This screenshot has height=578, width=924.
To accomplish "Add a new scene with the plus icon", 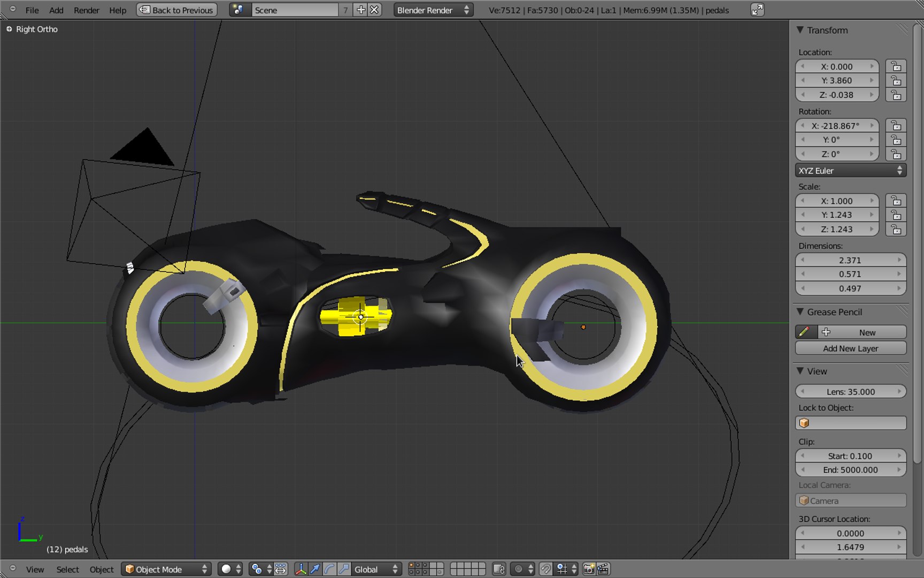I will pyautogui.click(x=361, y=10).
